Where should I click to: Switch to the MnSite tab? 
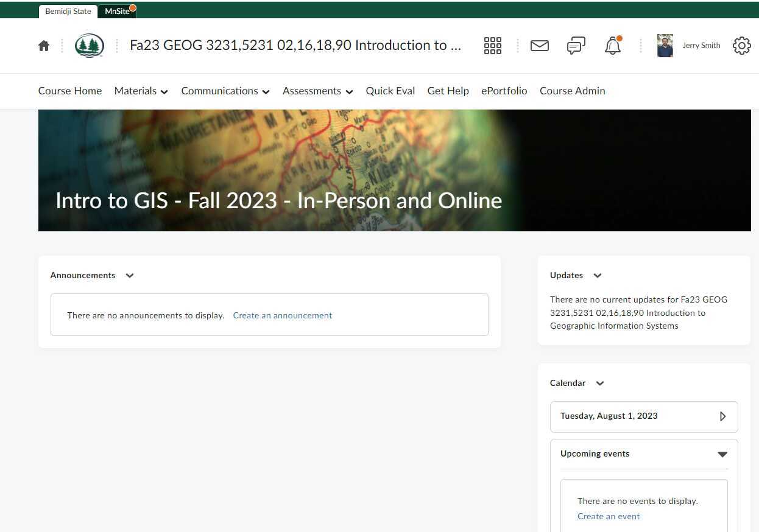[117, 11]
